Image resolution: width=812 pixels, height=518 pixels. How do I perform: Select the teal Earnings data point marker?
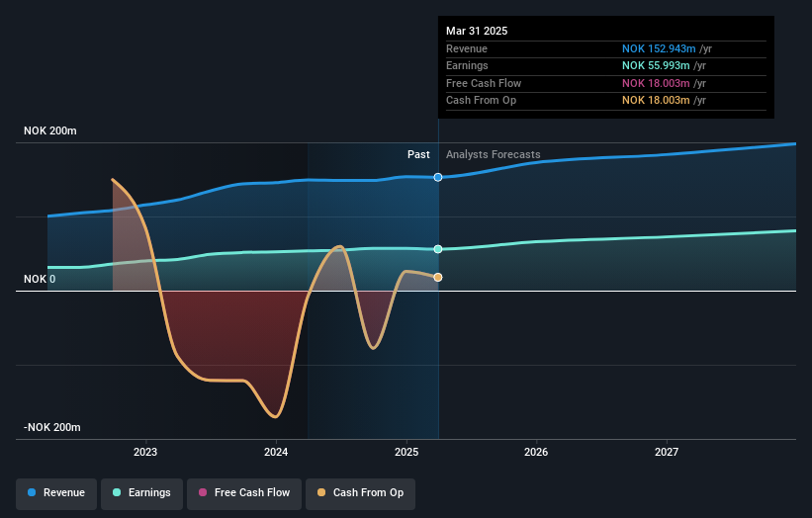pos(438,249)
